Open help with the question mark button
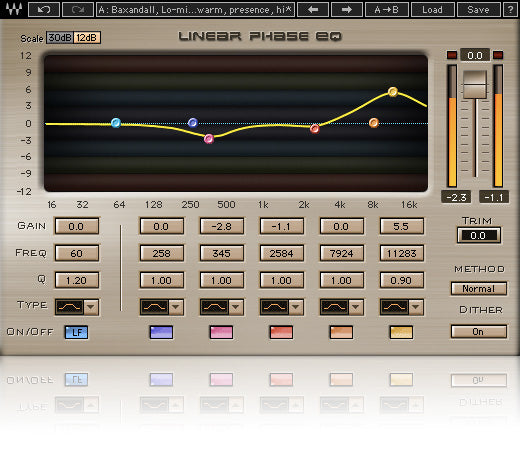The width and height of the screenshot is (520, 450). (x=510, y=10)
